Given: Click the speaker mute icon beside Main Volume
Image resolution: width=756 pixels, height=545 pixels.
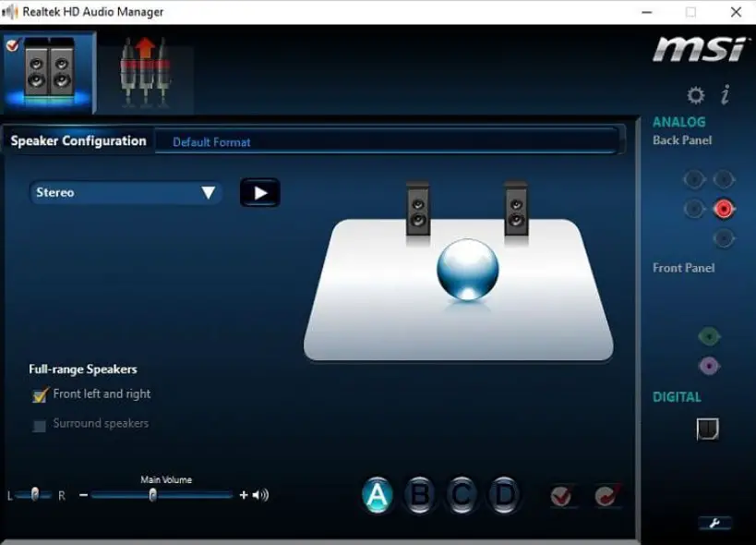Looking at the screenshot, I should click(x=259, y=495).
